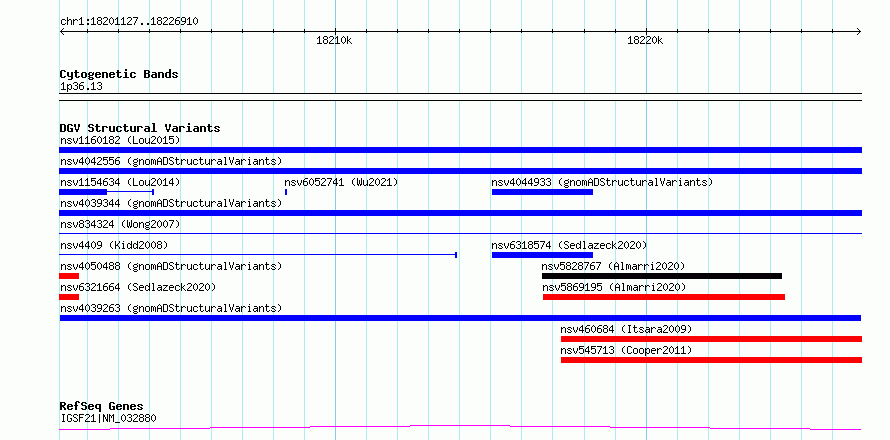Click the 18210k ruler position label
The height and width of the screenshot is (440, 890).
click(x=334, y=40)
